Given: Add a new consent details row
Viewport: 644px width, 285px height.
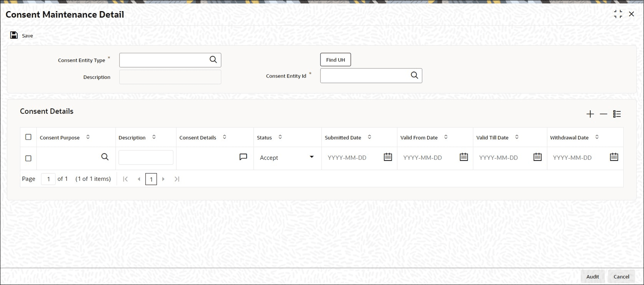Looking at the screenshot, I should point(590,114).
